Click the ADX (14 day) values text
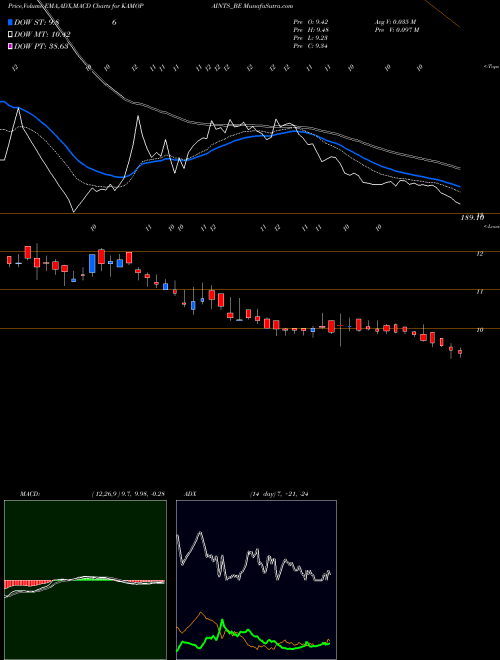The height and width of the screenshot is (660, 500). 279,494
